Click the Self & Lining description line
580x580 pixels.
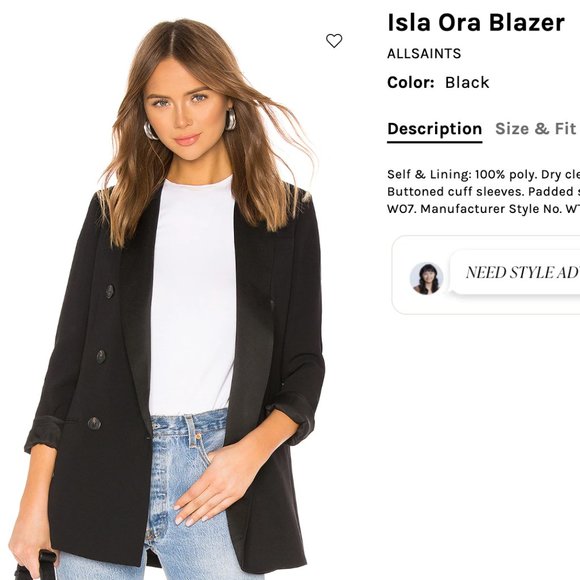point(483,174)
